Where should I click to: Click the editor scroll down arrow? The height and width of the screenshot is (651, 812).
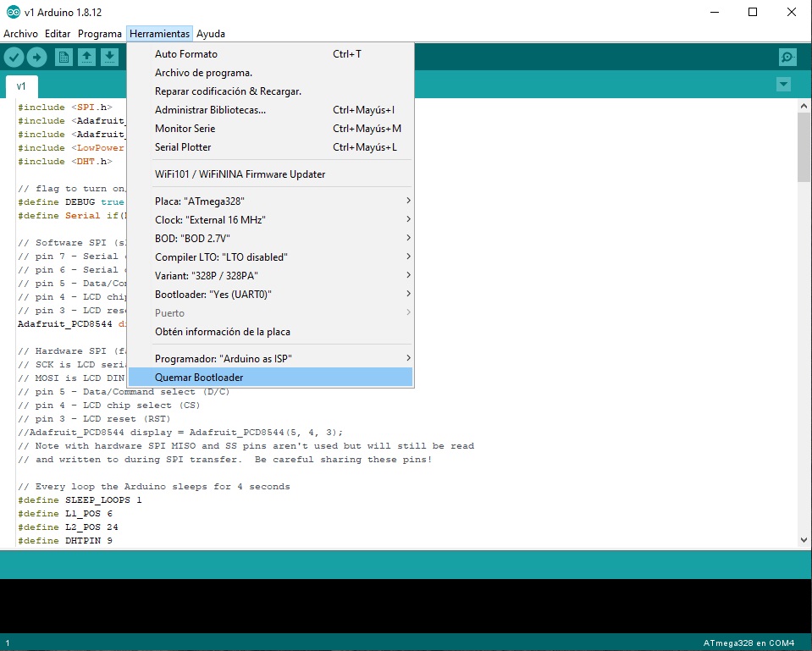click(x=804, y=539)
